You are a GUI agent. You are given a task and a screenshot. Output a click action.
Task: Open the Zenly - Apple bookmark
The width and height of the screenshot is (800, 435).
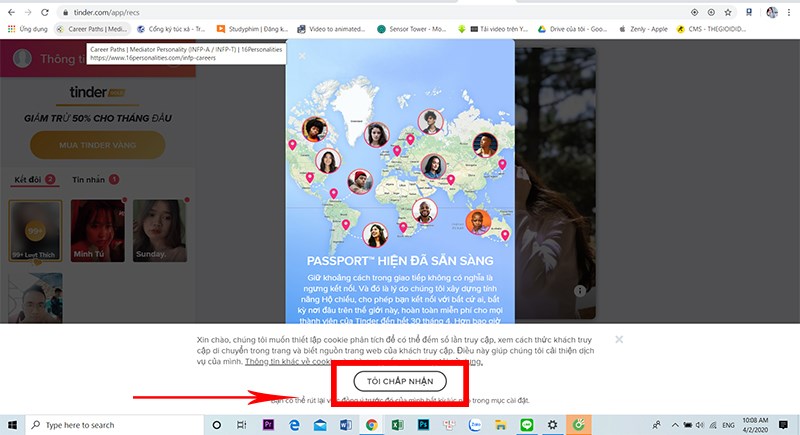coord(643,29)
